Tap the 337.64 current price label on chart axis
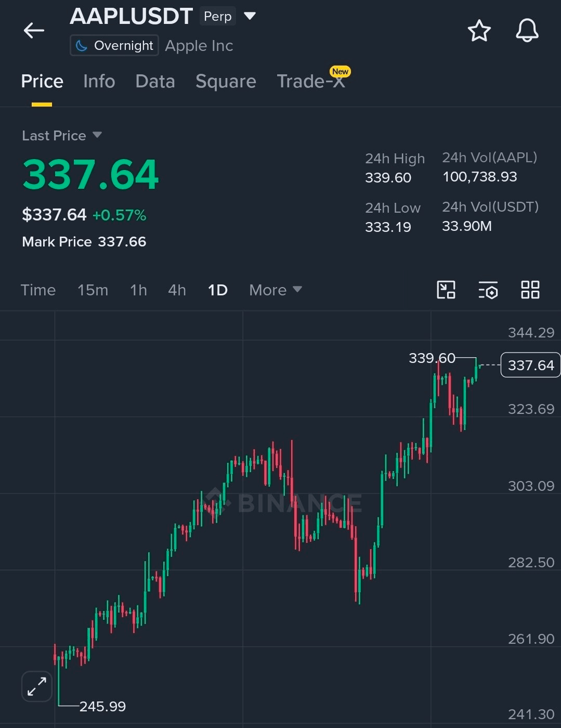The width and height of the screenshot is (561, 728). point(530,365)
